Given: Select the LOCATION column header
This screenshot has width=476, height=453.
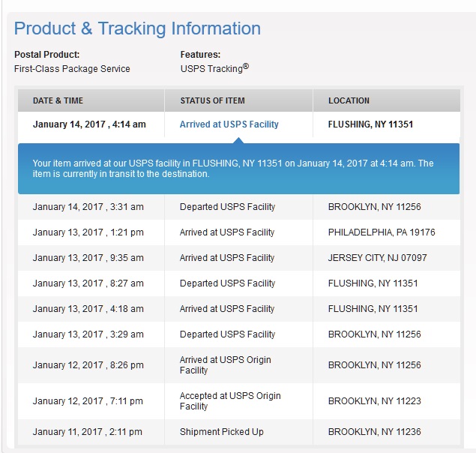Looking at the screenshot, I should [349, 100].
